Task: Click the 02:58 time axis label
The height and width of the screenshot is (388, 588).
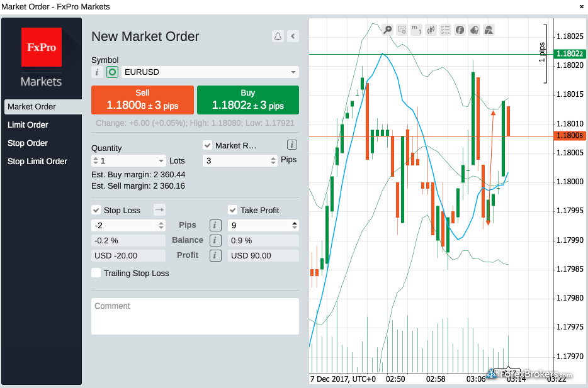Action: [x=436, y=379]
